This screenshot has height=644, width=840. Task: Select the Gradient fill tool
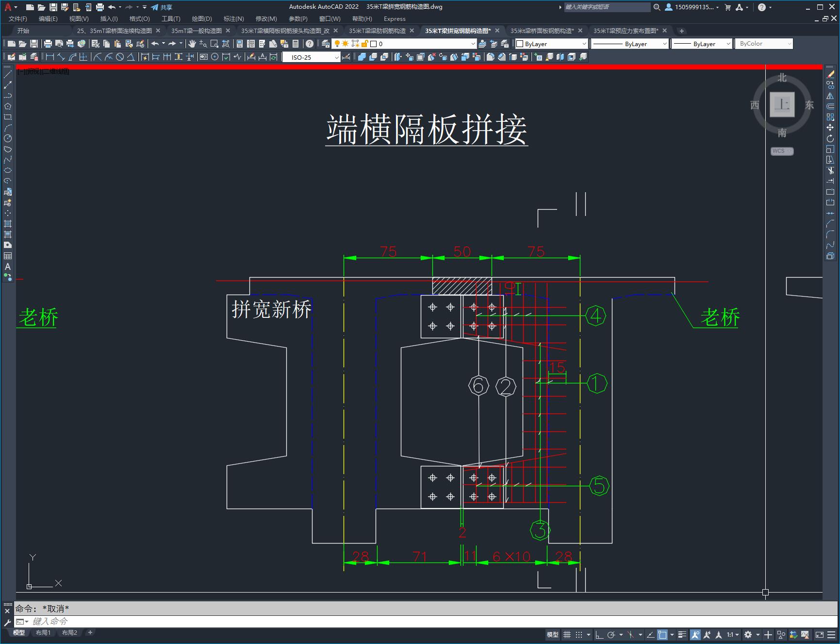(x=8, y=234)
